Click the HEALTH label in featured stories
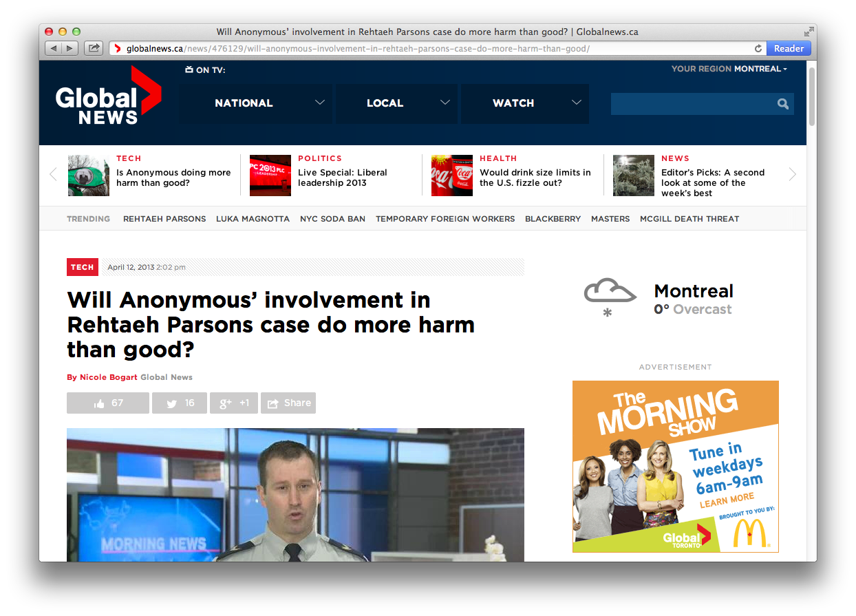856x616 pixels. coord(498,158)
